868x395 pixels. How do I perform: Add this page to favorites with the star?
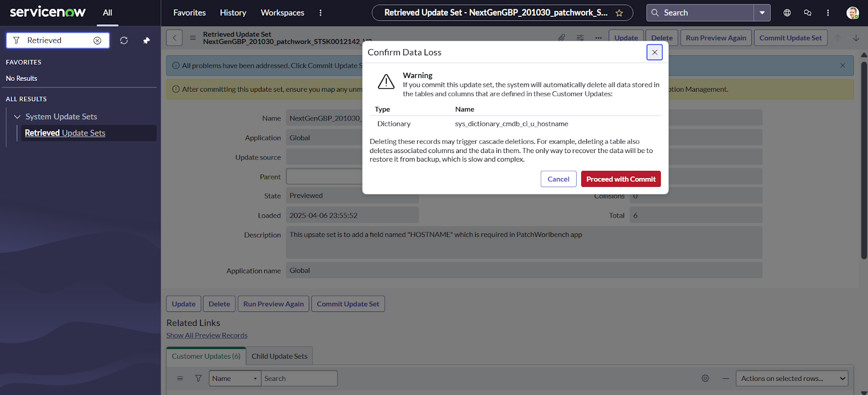point(619,13)
